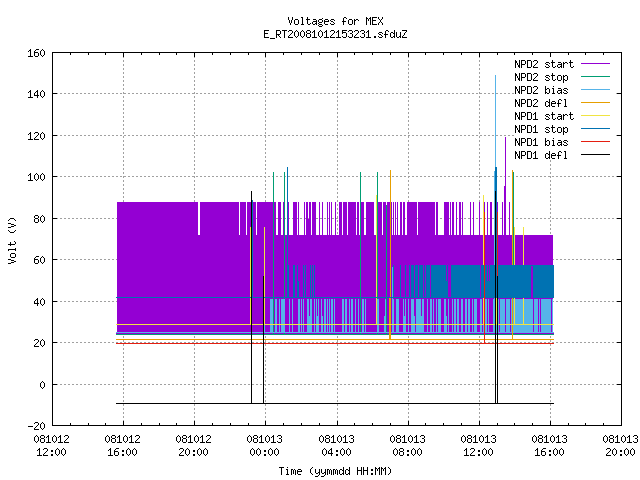The width and height of the screenshot is (640, 480).
Task: Click the 081012 20:00 x-axis tick label
Action: point(193,446)
